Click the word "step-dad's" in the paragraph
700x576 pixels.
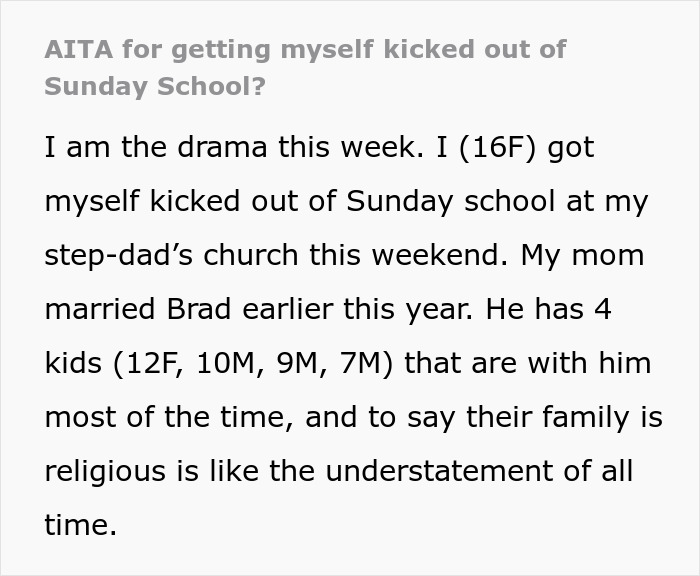pos(117,255)
